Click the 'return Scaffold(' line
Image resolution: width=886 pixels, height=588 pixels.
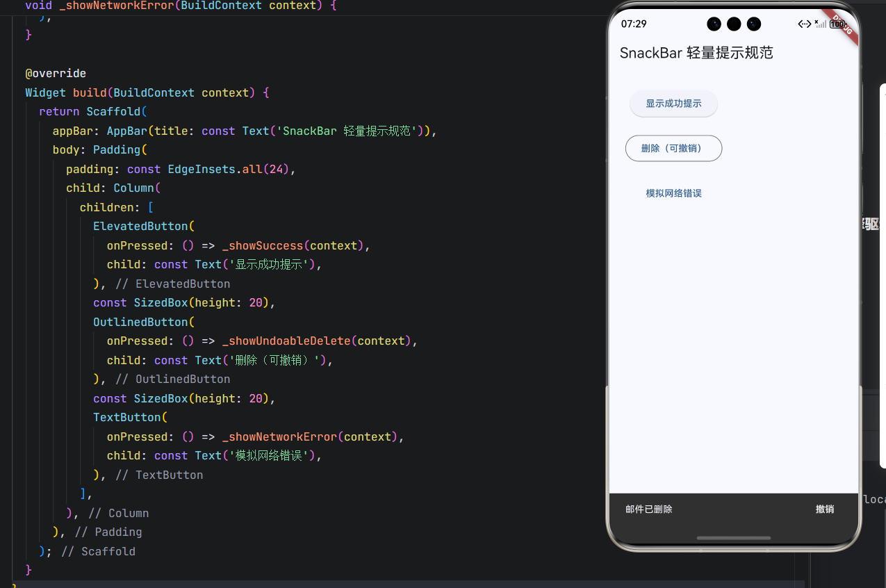pos(93,112)
